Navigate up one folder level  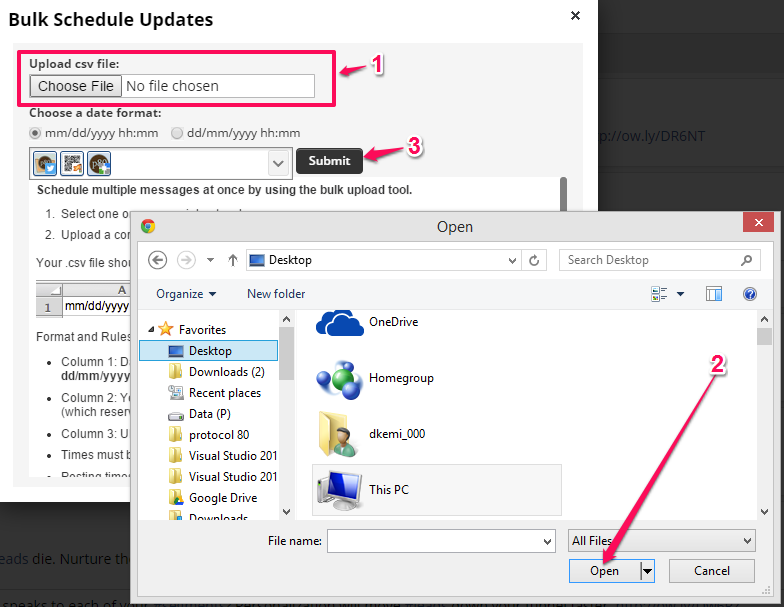pos(233,260)
